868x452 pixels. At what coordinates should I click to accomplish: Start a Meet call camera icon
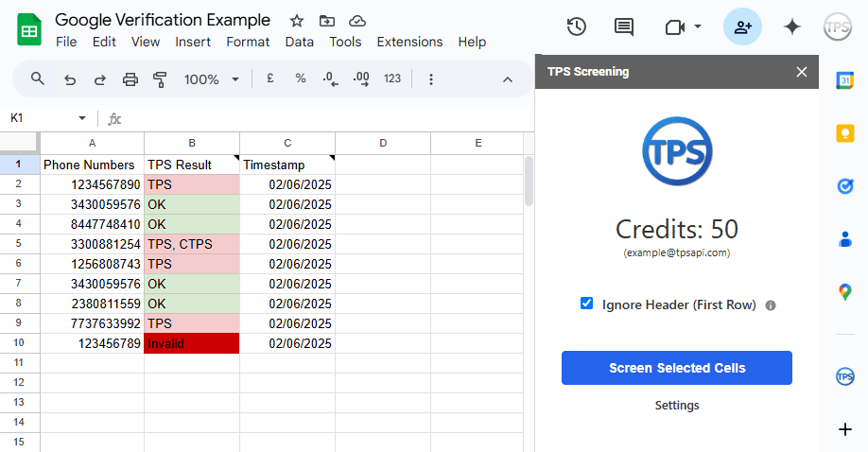point(675,26)
